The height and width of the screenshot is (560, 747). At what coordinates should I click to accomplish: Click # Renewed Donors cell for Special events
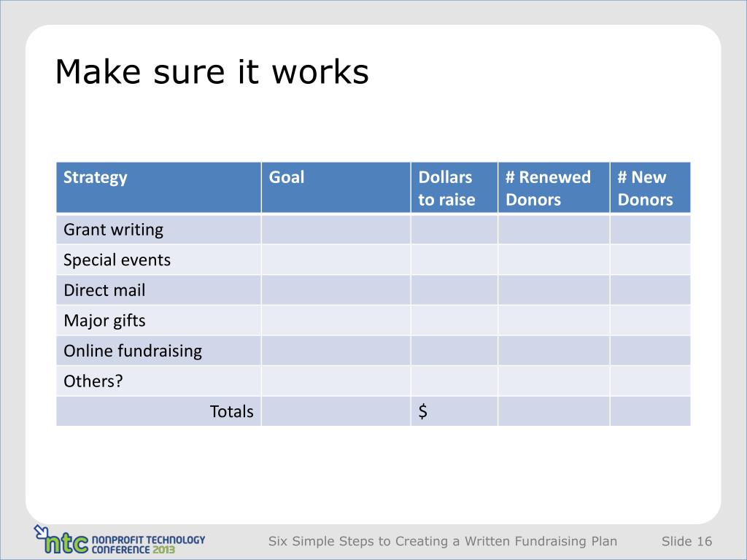(554, 260)
